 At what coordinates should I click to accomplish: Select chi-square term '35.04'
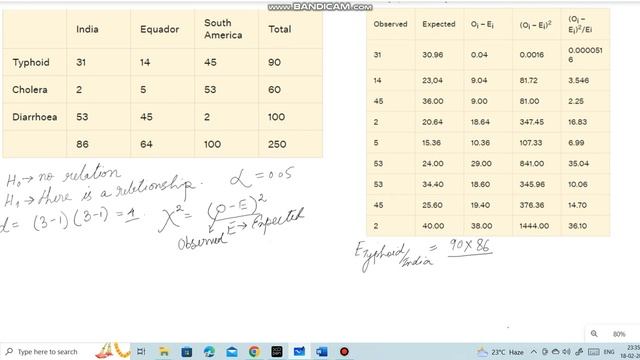(x=578, y=164)
